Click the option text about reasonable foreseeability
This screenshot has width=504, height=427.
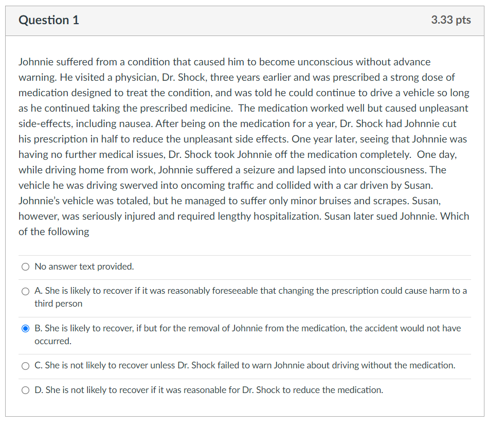[250, 291]
